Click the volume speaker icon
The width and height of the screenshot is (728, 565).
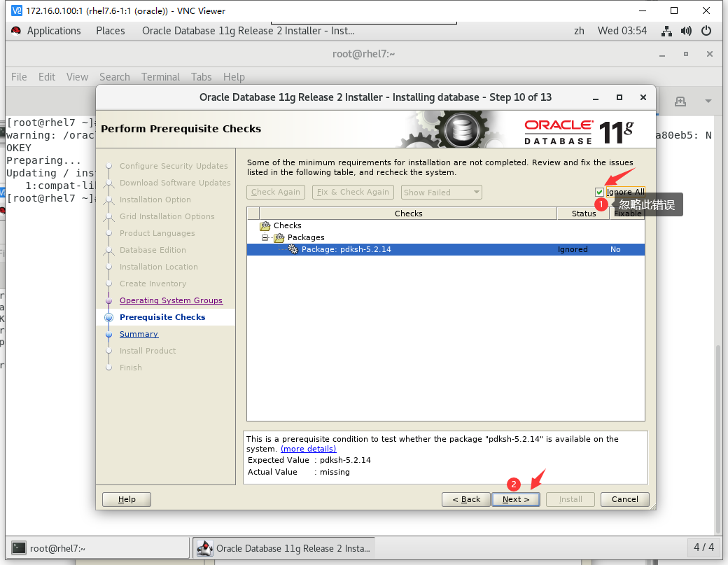(x=686, y=31)
